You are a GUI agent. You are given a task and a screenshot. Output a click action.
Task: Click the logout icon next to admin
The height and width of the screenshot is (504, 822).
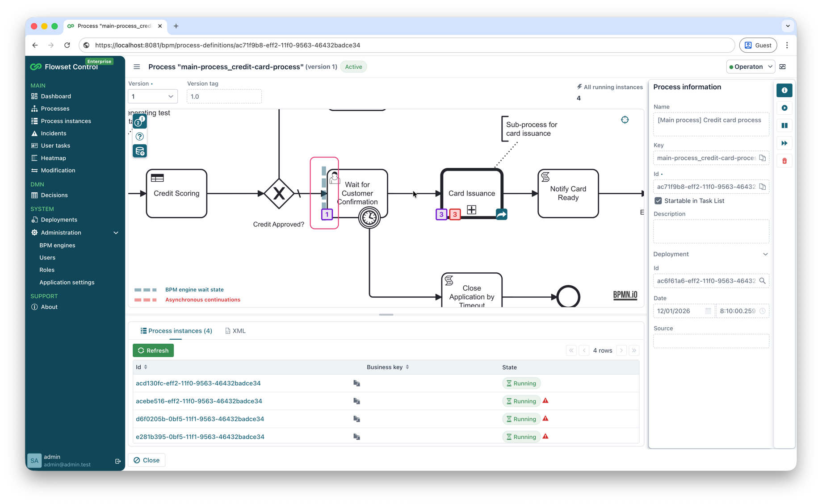pos(118,461)
